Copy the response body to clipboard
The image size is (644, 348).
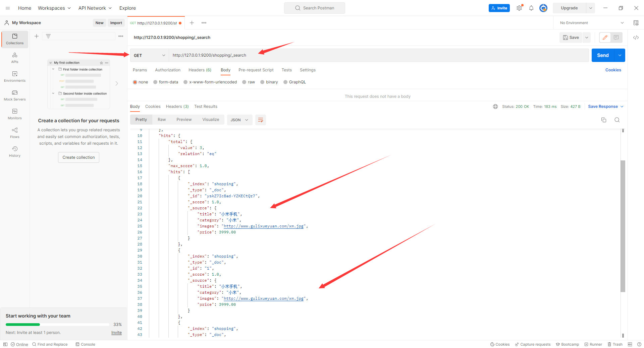[x=604, y=120]
